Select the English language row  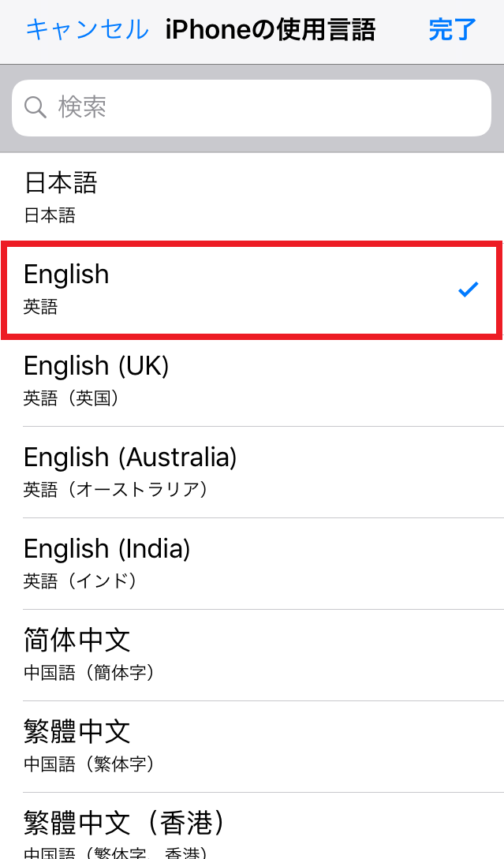(252, 289)
